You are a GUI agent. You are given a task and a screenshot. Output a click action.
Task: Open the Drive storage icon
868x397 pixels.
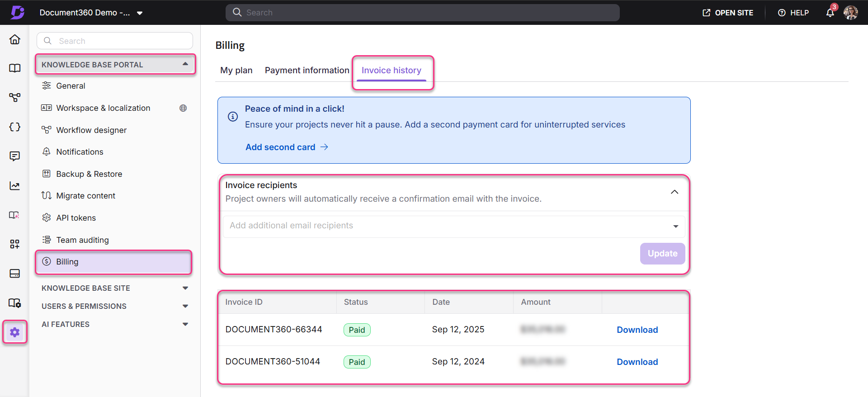[15, 274]
